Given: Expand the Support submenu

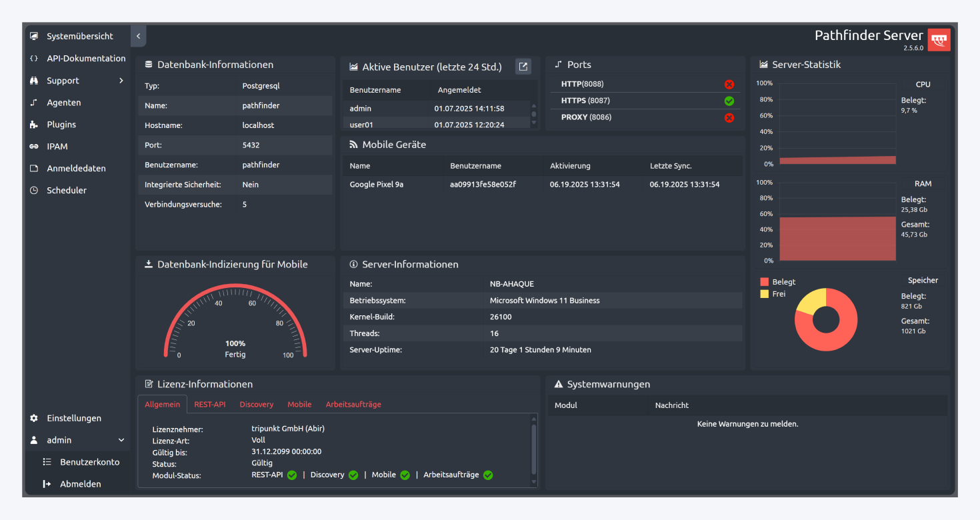Looking at the screenshot, I should 122,80.
